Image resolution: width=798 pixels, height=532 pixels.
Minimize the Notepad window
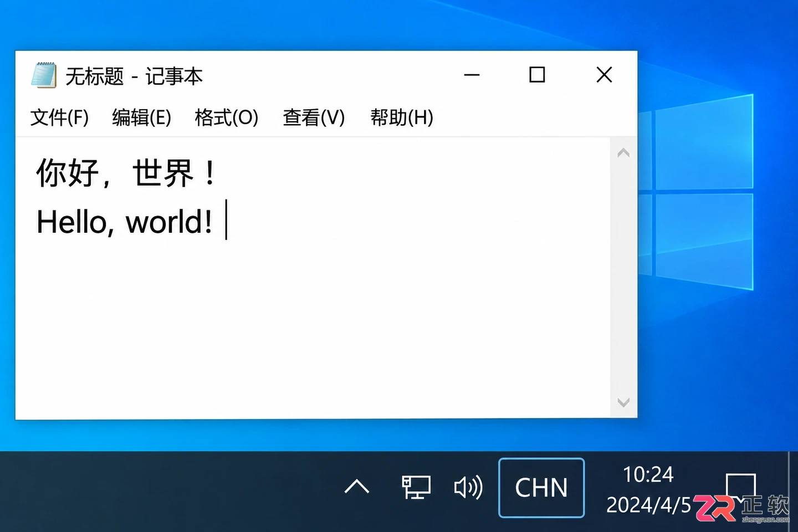pos(472,75)
